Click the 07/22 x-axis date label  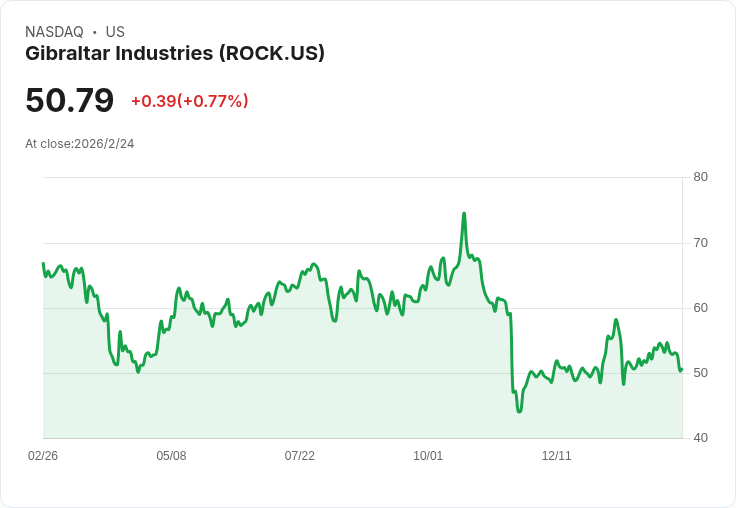click(x=299, y=456)
